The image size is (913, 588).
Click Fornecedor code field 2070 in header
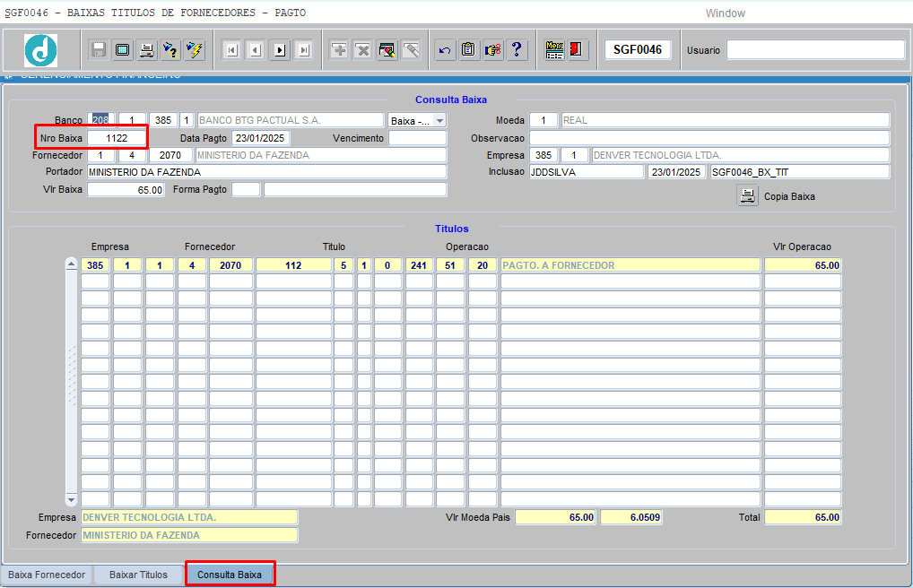170,155
